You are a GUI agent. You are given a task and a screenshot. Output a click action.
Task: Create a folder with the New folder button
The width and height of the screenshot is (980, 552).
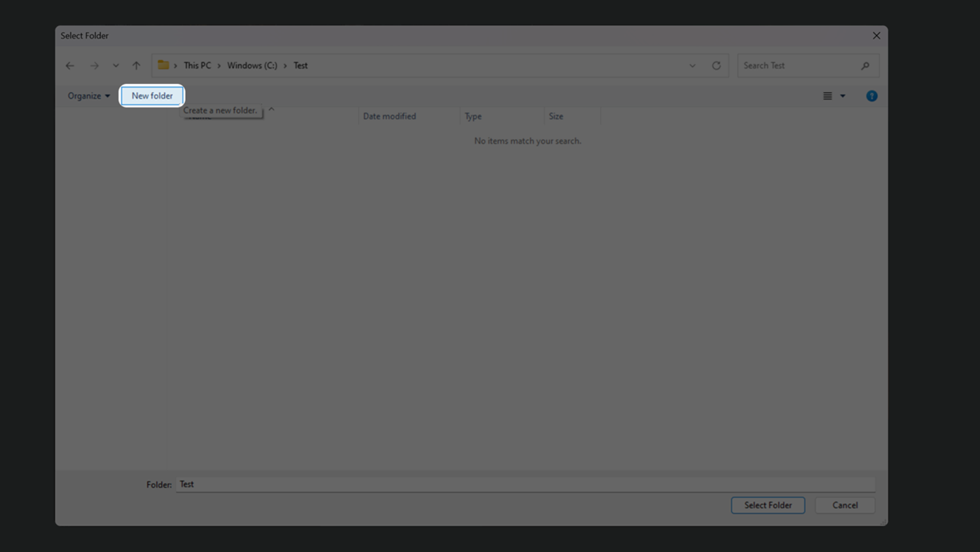click(x=152, y=96)
